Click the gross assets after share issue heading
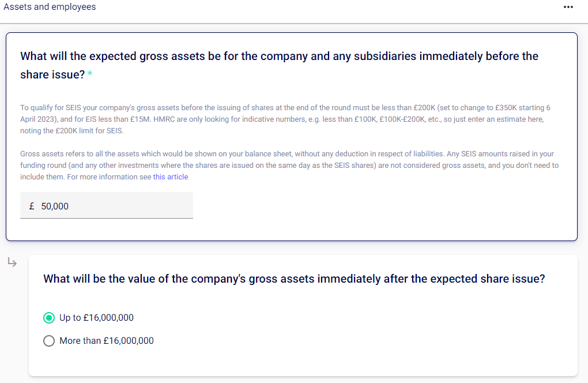Screen dimensions: 588x383 [294, 279]
